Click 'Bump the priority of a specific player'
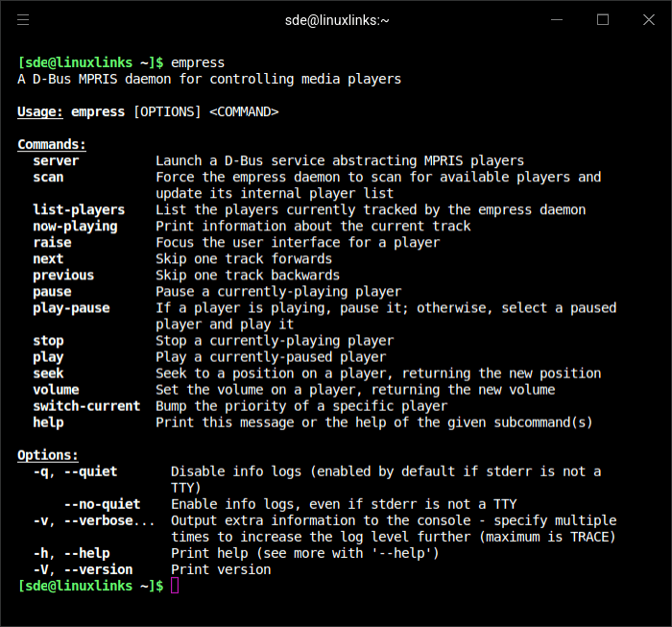The width and height of the screenshot is (672, 627). (301, 406)
